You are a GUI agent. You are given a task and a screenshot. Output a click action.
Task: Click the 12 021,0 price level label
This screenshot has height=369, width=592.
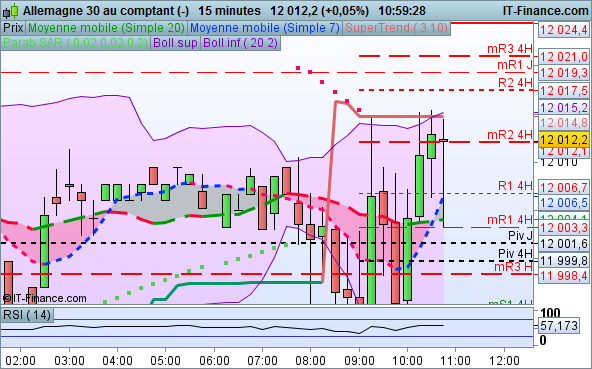pyautogui.click(x=564, y=57)
